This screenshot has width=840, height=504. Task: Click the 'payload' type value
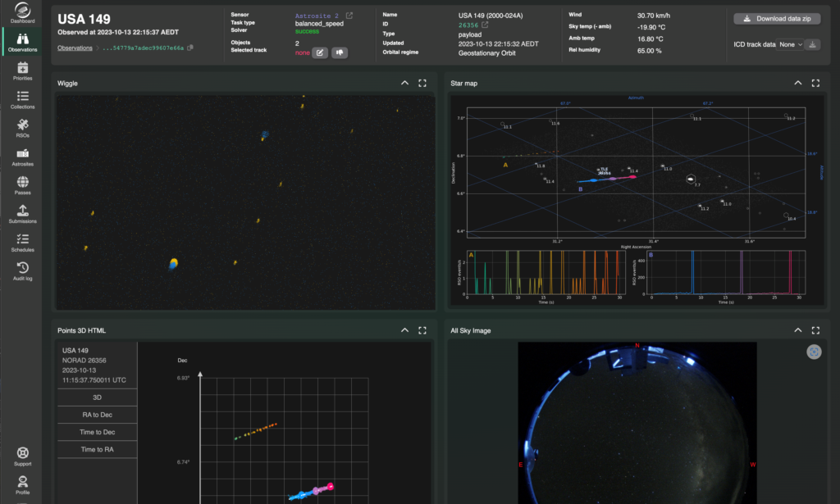point(470,34)
